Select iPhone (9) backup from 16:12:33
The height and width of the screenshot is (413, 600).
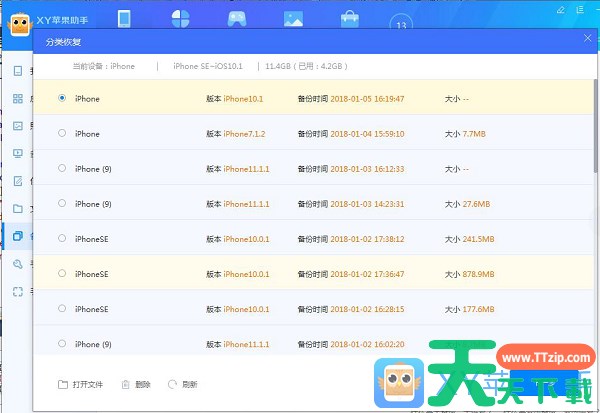point(63,168)
